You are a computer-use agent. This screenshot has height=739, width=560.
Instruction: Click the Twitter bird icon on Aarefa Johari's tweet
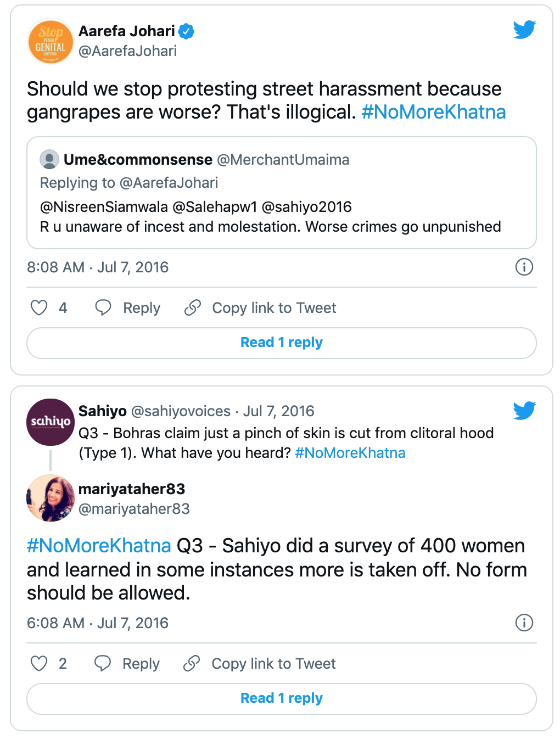524,30
